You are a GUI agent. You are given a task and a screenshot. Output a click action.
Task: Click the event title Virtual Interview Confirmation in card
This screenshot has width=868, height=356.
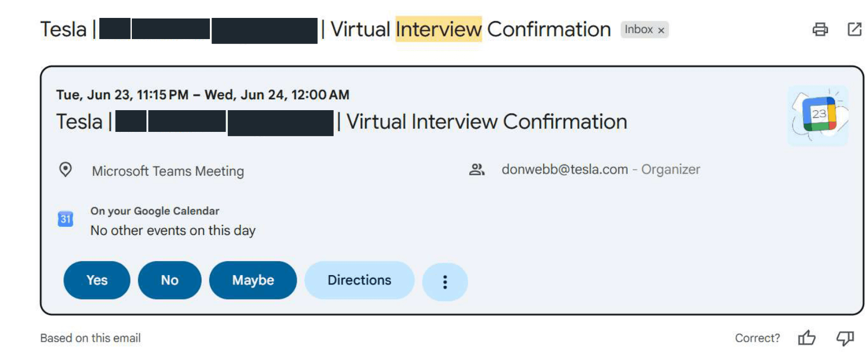(x=487, y=122)
